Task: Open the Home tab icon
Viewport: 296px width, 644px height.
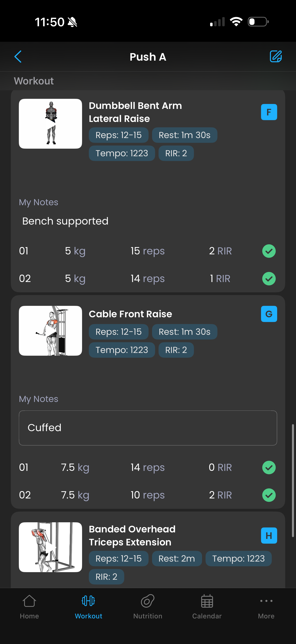Action: click(29, 601)
